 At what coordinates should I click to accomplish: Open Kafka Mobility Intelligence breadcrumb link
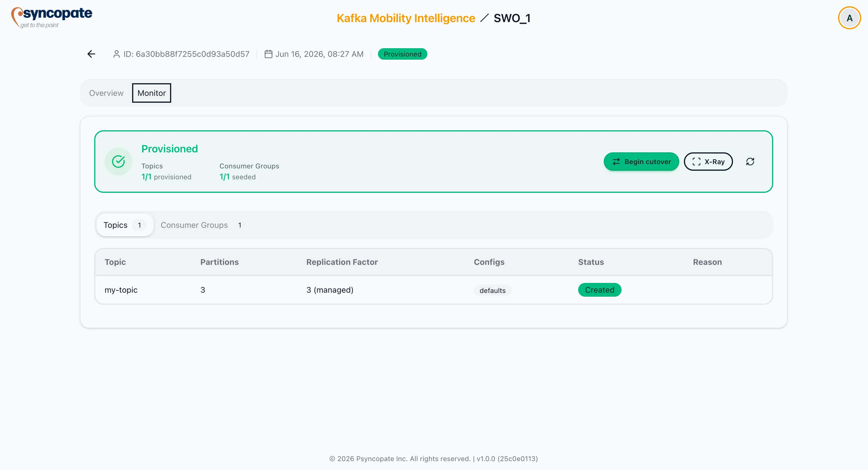click(406, 18)
